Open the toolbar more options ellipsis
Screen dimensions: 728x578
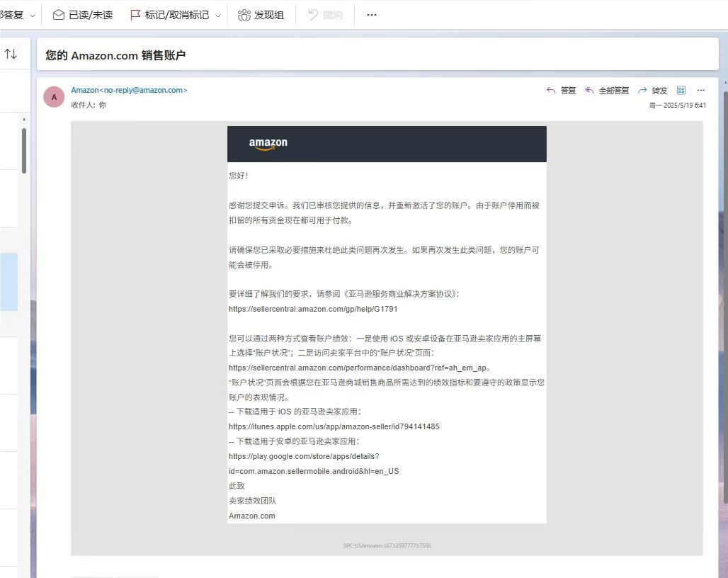click(x=371, y=15)
